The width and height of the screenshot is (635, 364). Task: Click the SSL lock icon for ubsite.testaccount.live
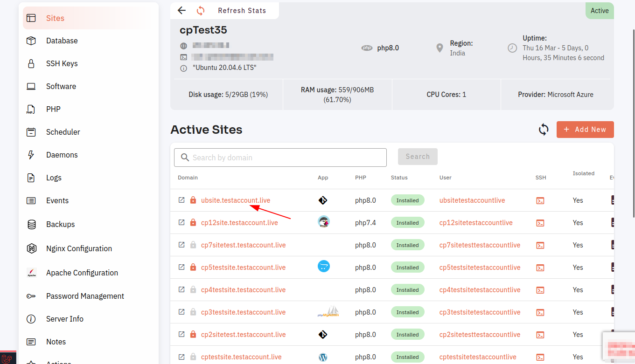click(x=193, y=200)
